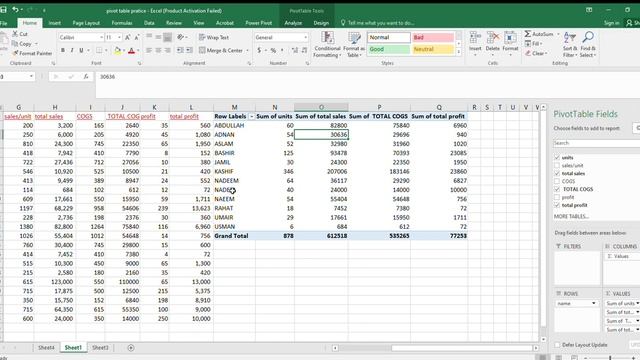Image resolution: width=640 pixels, height=360 pixels.
Task: Switch to the Sheet3 tab
Action: [x=100, y=348]
